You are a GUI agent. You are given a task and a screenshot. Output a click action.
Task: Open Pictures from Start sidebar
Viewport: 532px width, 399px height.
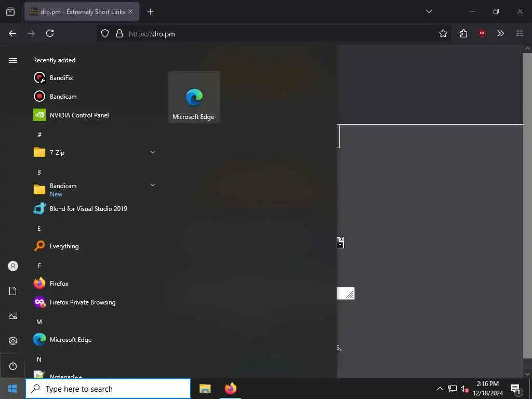(x=13, y=316)
